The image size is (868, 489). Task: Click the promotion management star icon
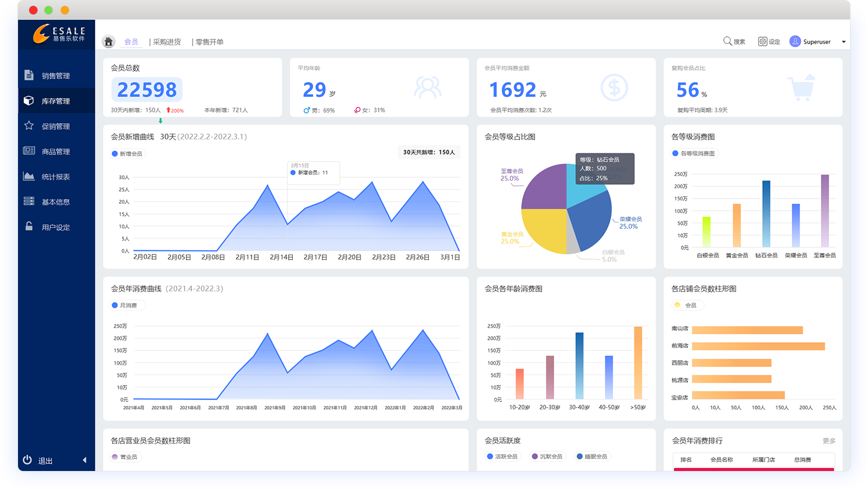click(x=28, y=125)
